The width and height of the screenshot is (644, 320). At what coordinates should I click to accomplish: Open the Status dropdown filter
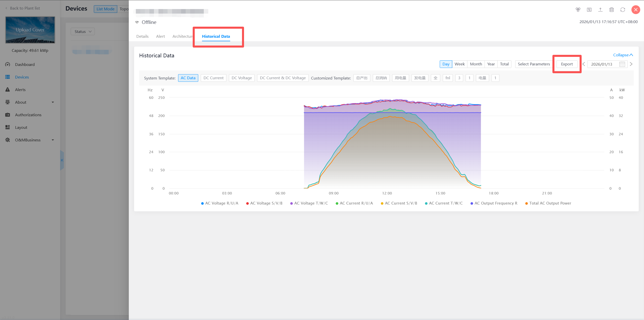[83, 31]
